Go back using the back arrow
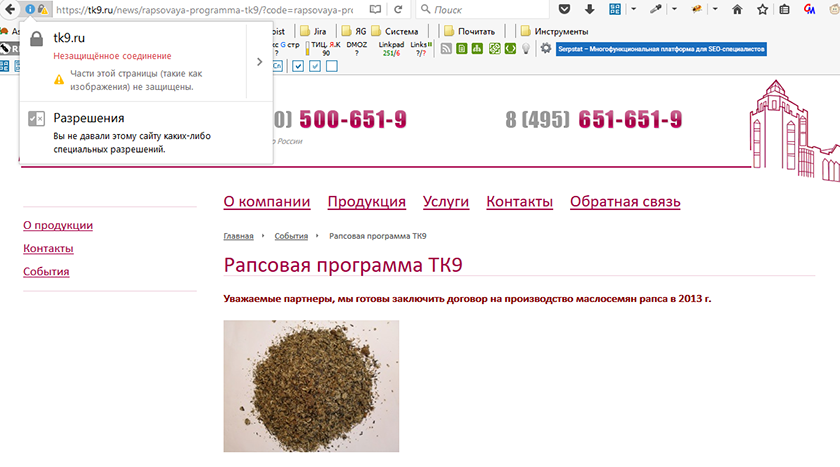This screenshot has width=840, height=467. 10,9
